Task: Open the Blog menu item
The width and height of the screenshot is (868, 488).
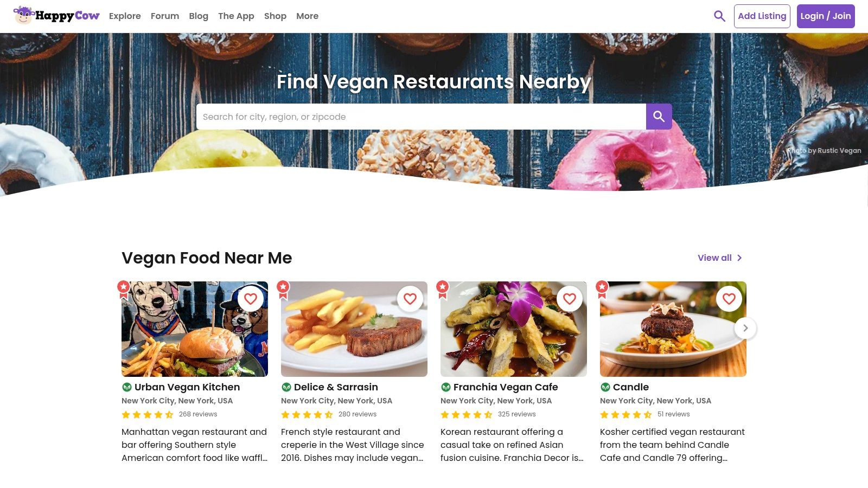Action: [x=199, y=16]
